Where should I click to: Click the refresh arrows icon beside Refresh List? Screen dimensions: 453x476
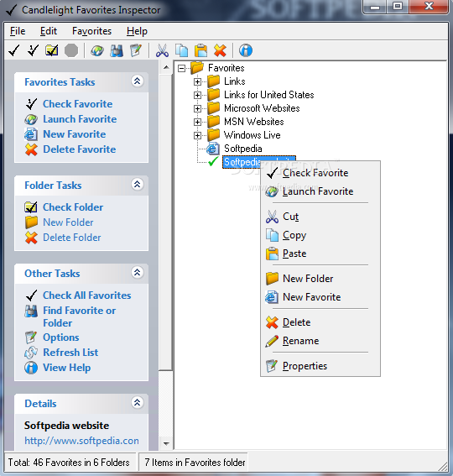click(31, 353)
